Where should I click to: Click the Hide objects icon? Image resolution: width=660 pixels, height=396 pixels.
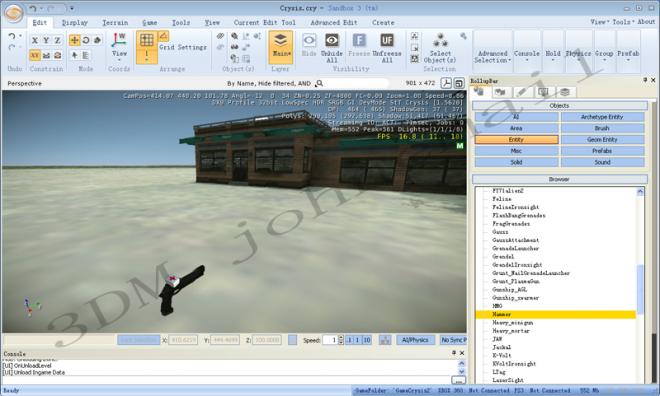click(309, 41)
